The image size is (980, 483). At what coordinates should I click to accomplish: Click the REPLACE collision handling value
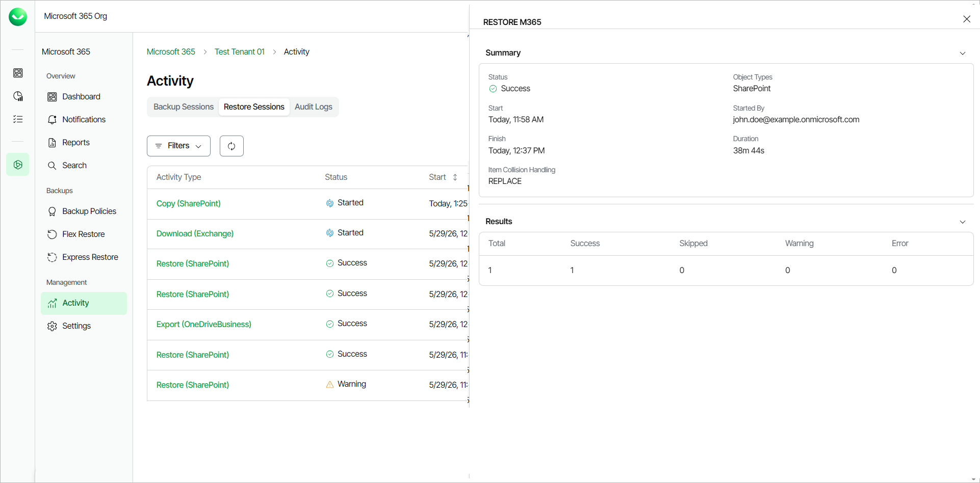pos(505,181)
